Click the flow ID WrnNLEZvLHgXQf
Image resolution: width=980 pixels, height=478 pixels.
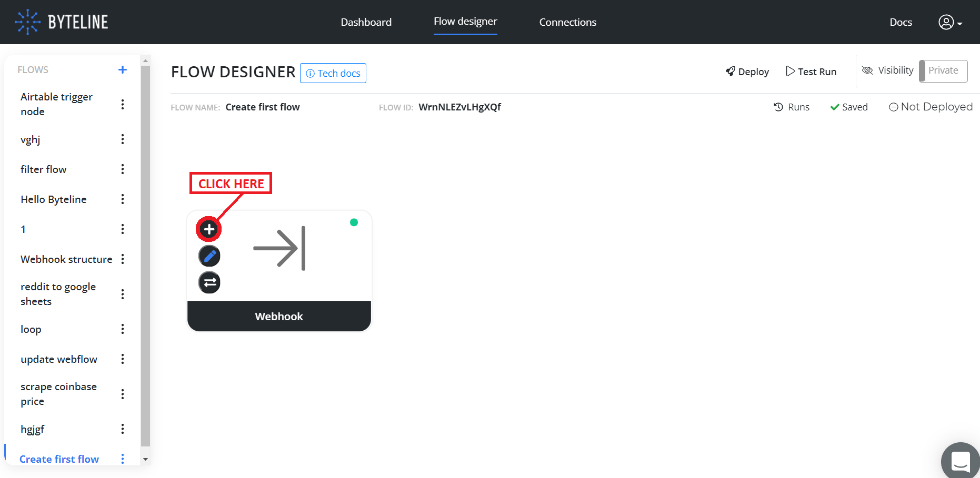[459, 107]
